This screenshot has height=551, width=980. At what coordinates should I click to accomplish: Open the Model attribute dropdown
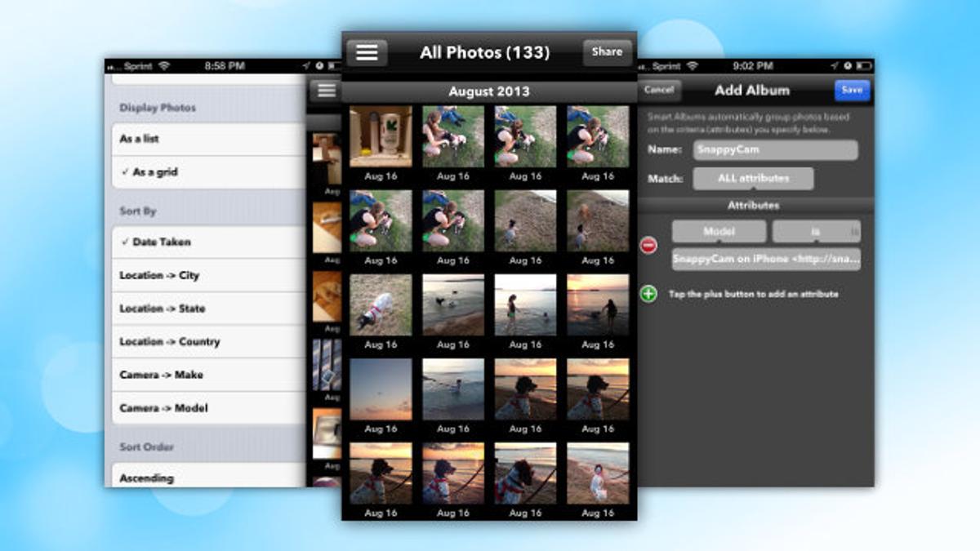click(x=719, y=232)
